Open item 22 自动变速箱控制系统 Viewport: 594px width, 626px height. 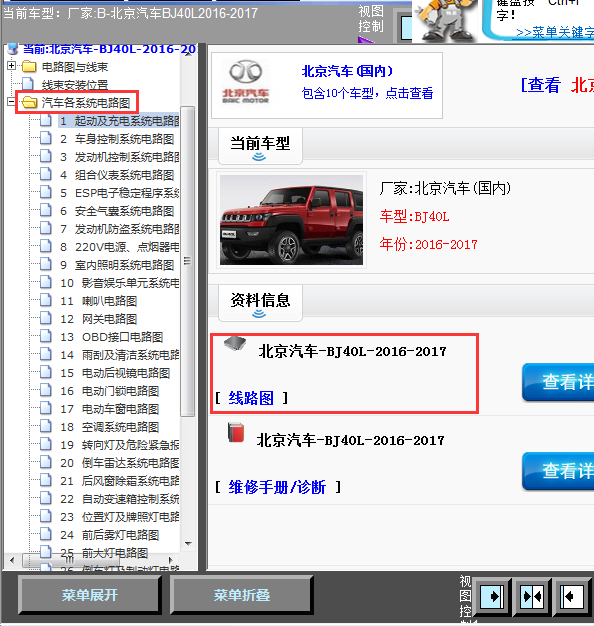120,499
